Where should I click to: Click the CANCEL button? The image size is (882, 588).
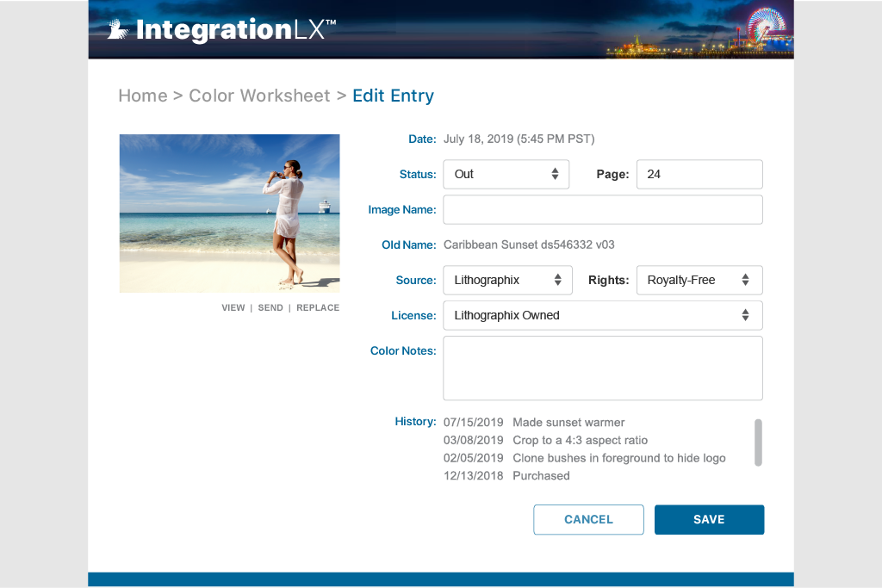[x=588, y=519]
